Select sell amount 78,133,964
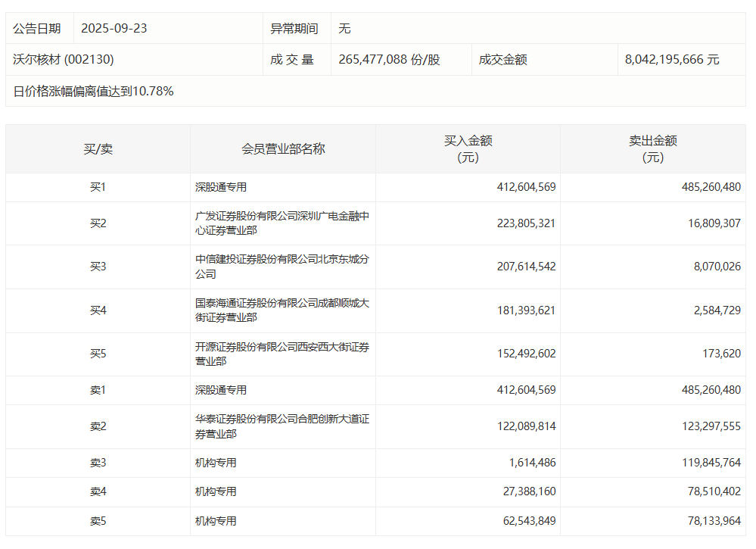The height and width of the screenshot is (549, 756). 714,521
